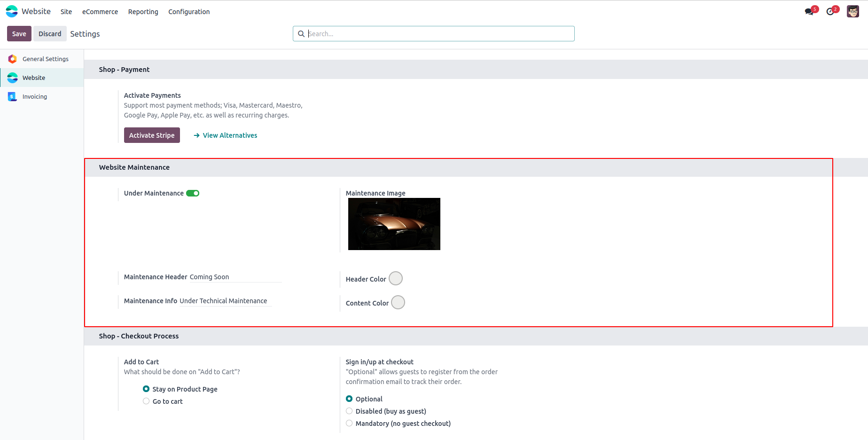Click the Website sidebar globe icon

point(13,78)
